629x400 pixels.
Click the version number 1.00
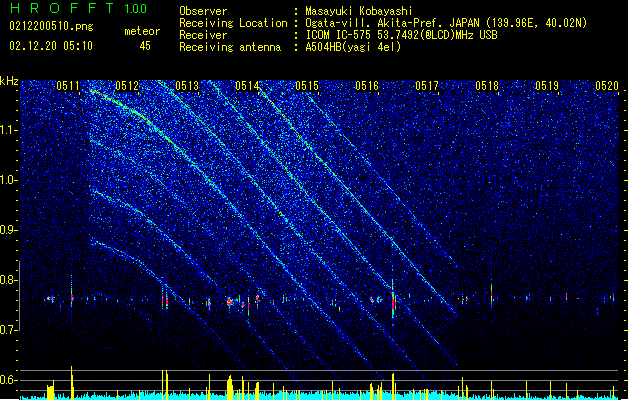tap(136, 9)
